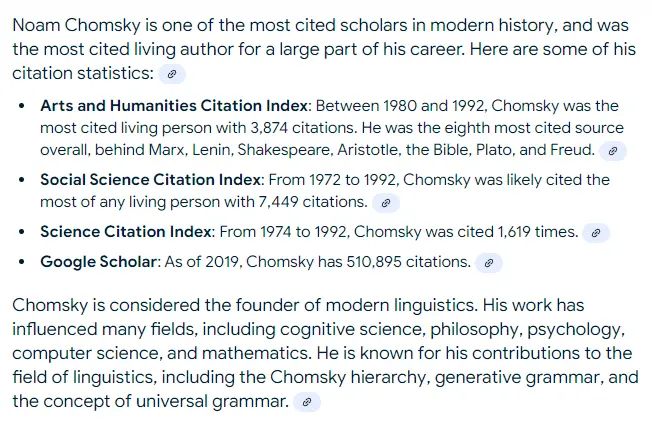The height and width of the screenshot is (426, 652).
Task: Open the source link icon after the Freud sentence
Action: coord(614,151)
